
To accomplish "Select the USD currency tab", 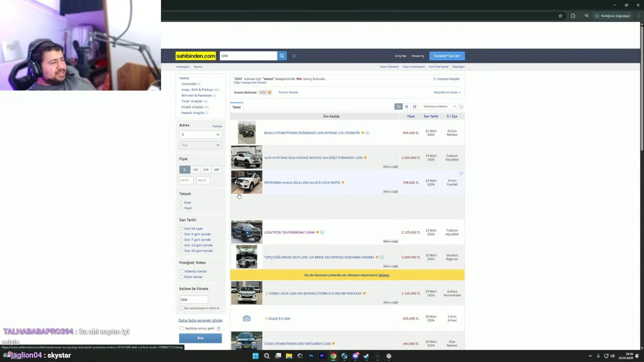I will tap(195, 170).
